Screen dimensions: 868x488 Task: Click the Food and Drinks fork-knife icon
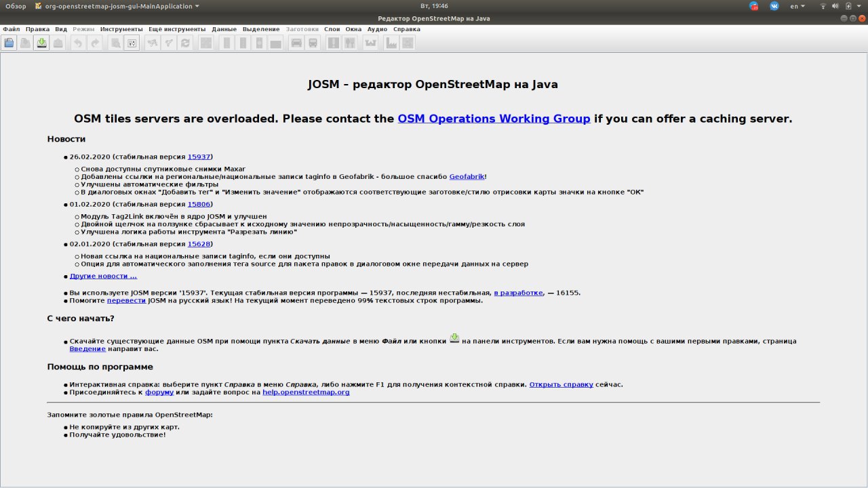[350, 43]
